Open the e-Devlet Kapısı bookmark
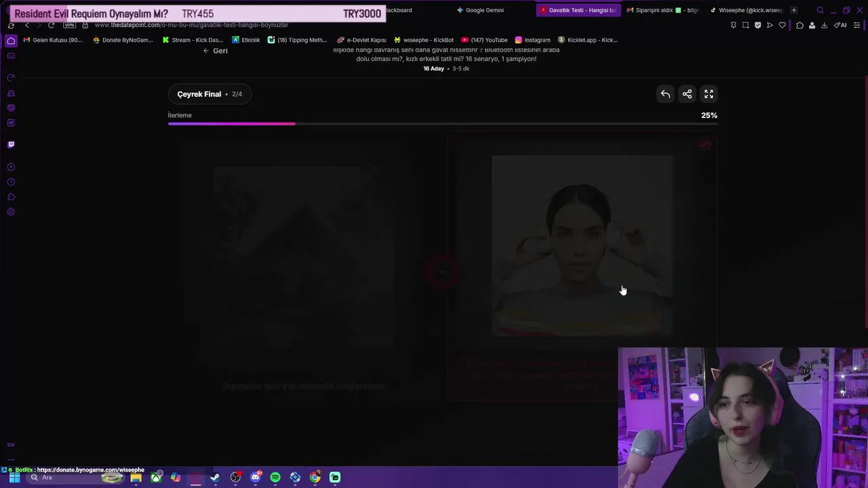 (x=361, y=40)
